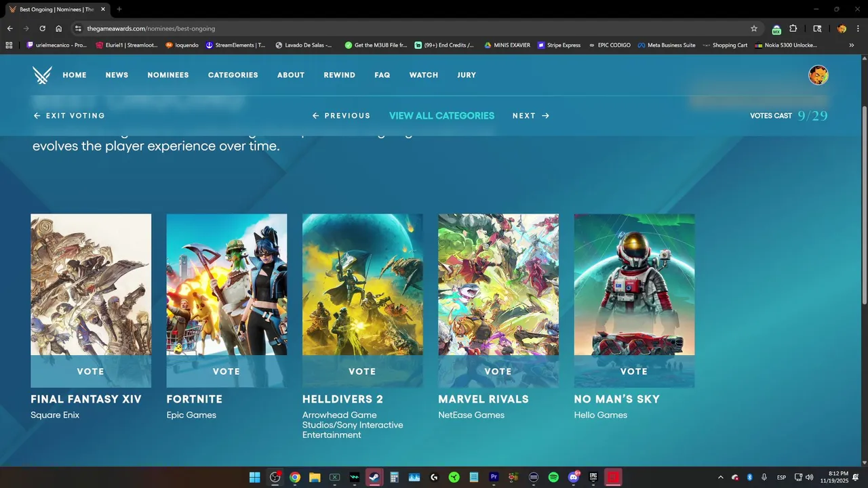Open the Shopping Cart bookmark
Viewport: 868px width, 488px height.
(x=725, y=45)
